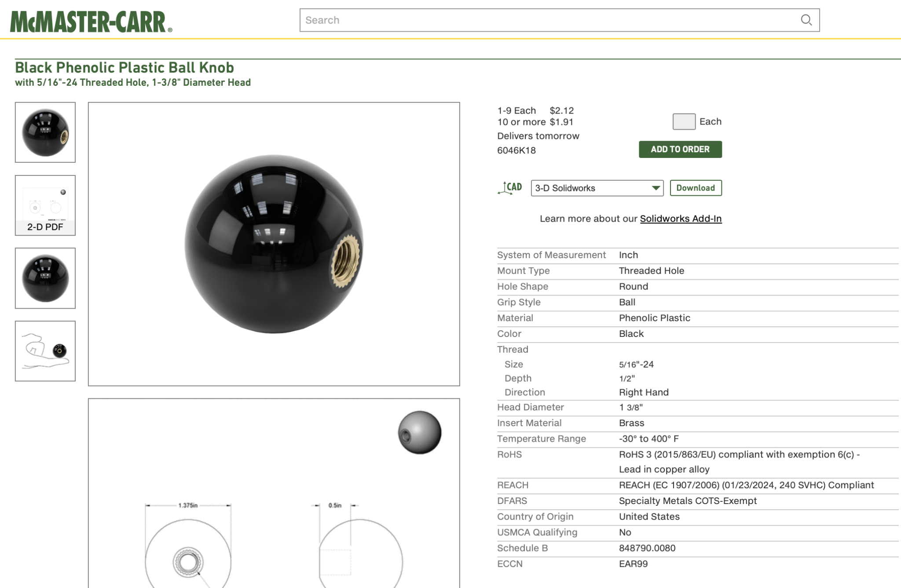901x588 pixels.
Task: Click the main black ball knob image
Action: [274, 244]
